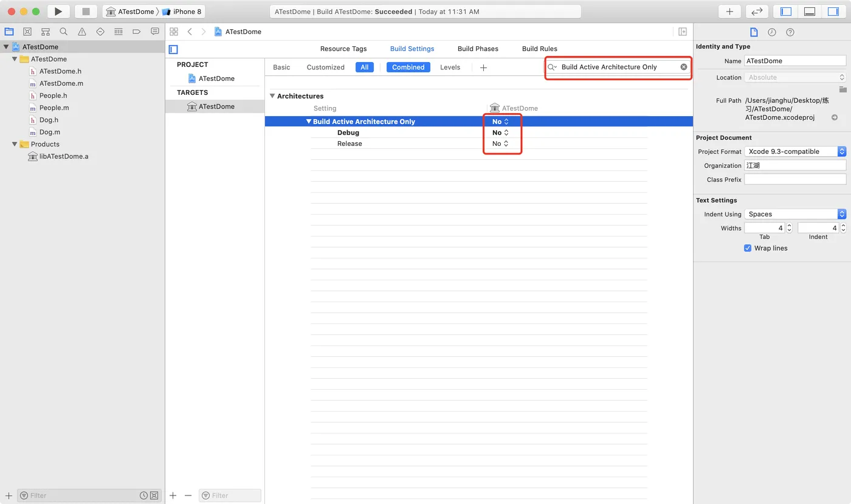The image size is (851, 504).
Task: Open the Indent Using dropdown
Action: [x=795, y=214]
